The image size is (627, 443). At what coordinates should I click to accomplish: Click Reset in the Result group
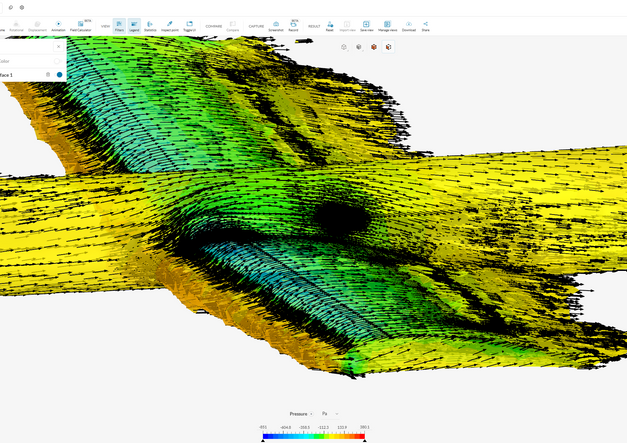329,26
